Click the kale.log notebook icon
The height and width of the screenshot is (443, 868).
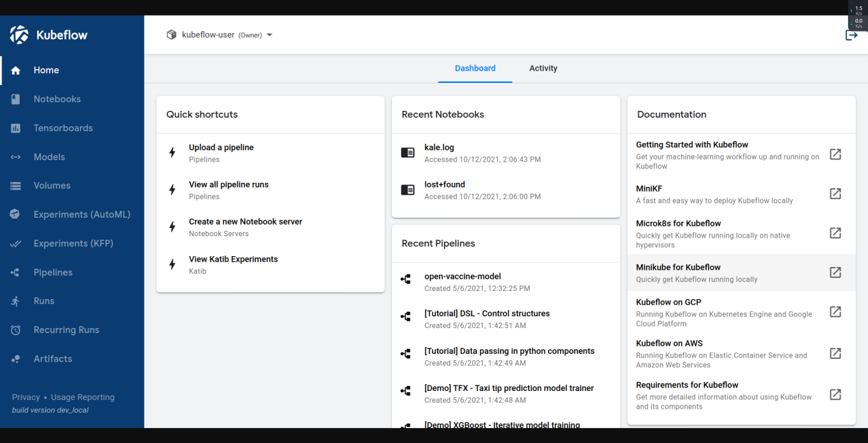tap(408, 153)
